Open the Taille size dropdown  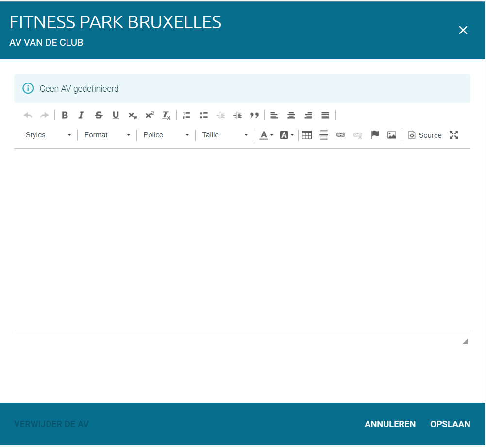tap(225, 135)
